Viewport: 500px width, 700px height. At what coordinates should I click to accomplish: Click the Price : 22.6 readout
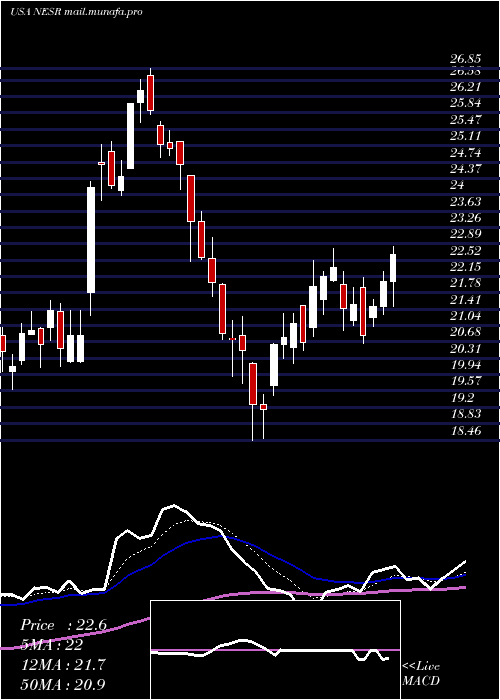(x=63, y=625)
